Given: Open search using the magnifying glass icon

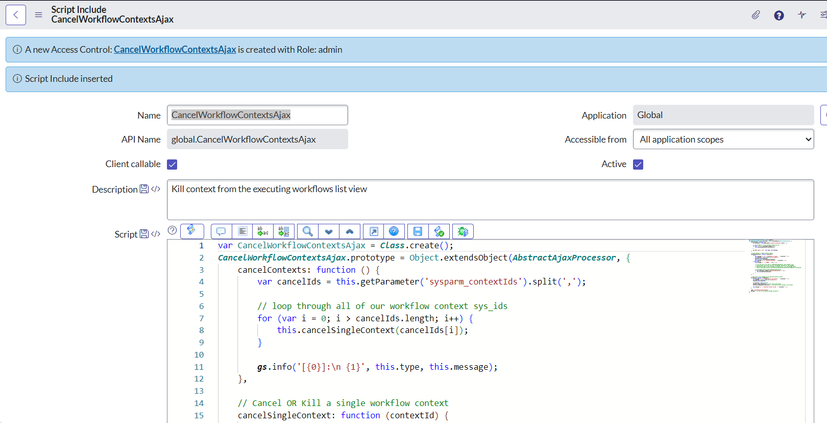Looking at the screenshot, I should coord(307,231).
